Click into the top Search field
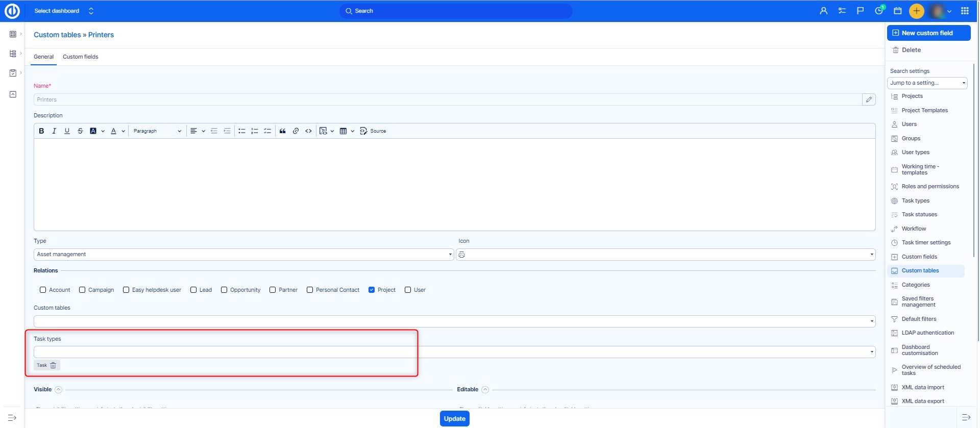The width and height of the screenshot is (980, 428). pos(455,11)
